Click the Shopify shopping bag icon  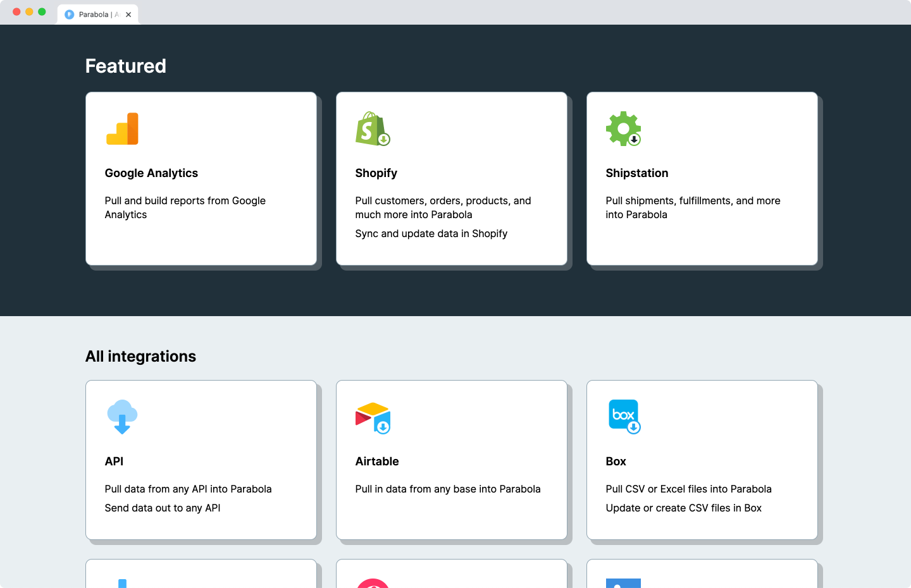[373, 129]
